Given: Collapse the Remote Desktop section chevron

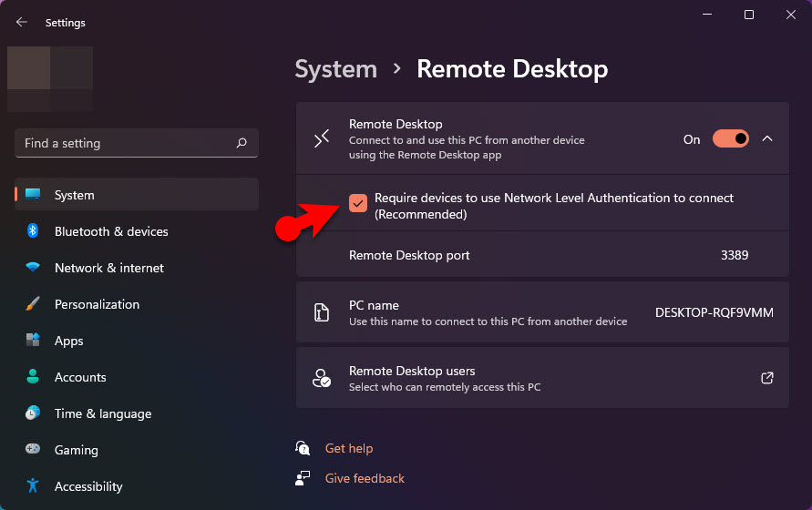Looking at the screenshot, I should coord(767,138).
